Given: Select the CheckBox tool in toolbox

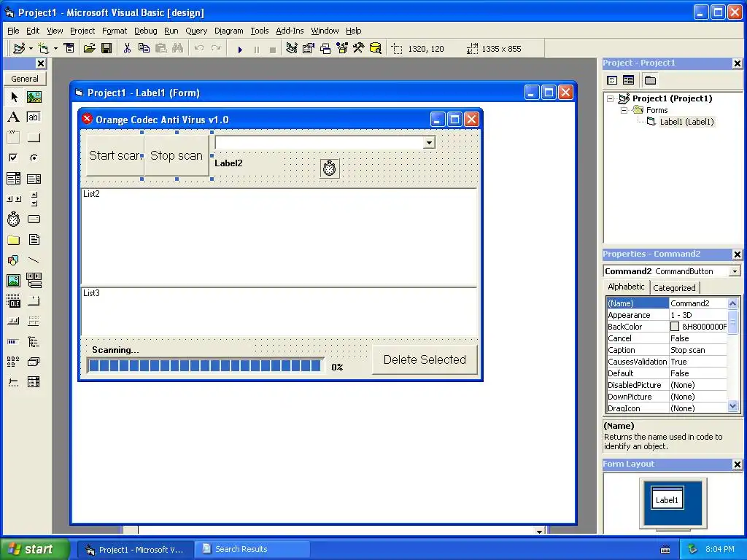Looking at the screenshot, I should pos(14,157).
